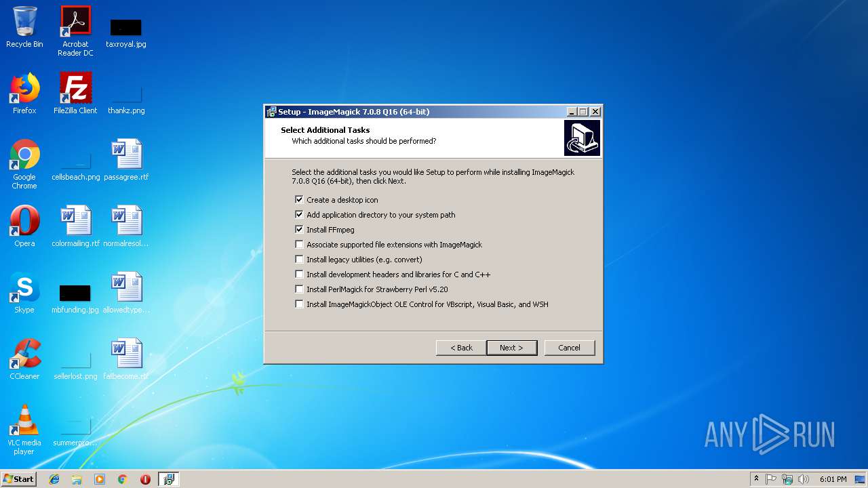This screenshot has height=488, width=868.
Task: Open Opera from the taskbar
Action: 145,479
